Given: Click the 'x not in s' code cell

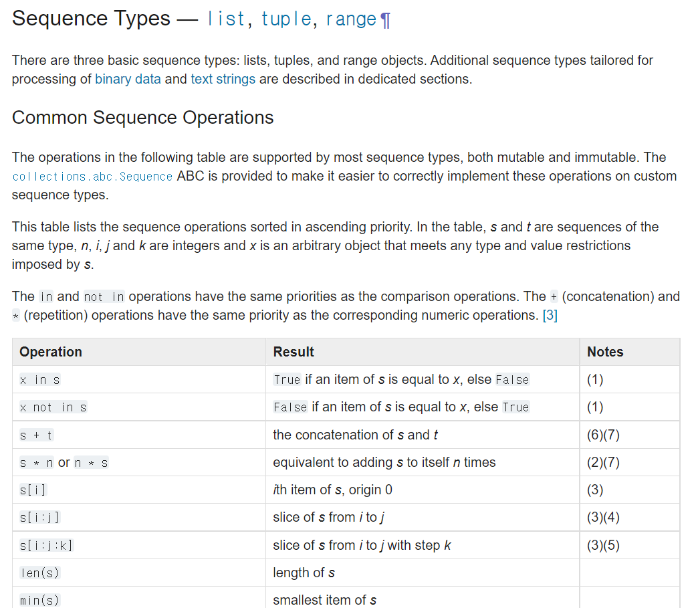Looking at the screenshot, I should tap(53, 407).
